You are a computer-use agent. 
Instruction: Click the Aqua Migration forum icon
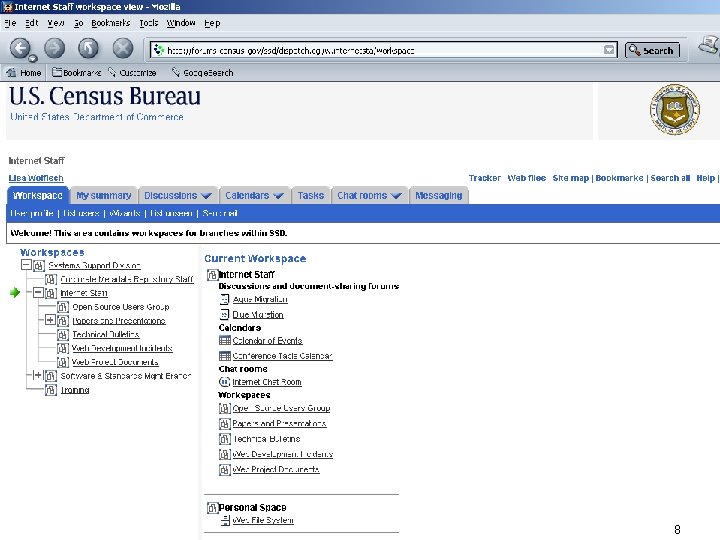click(224, 299)
